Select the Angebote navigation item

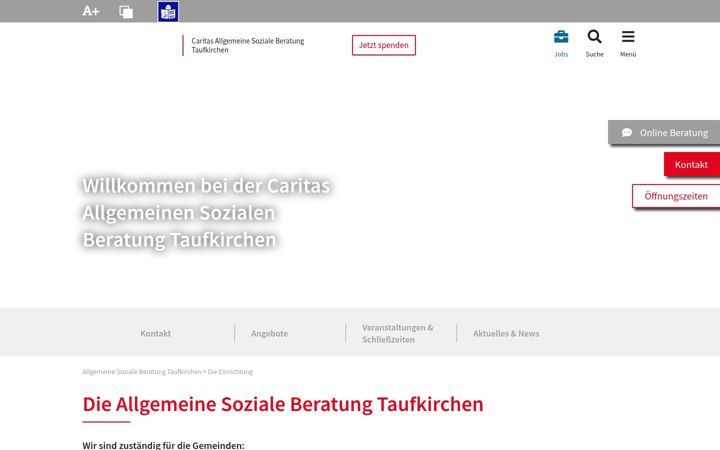pyautogui.click(x=270, y=333)
